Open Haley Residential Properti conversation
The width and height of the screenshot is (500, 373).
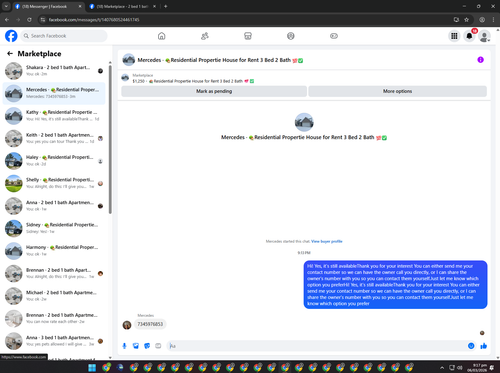[x=54, y=161]
